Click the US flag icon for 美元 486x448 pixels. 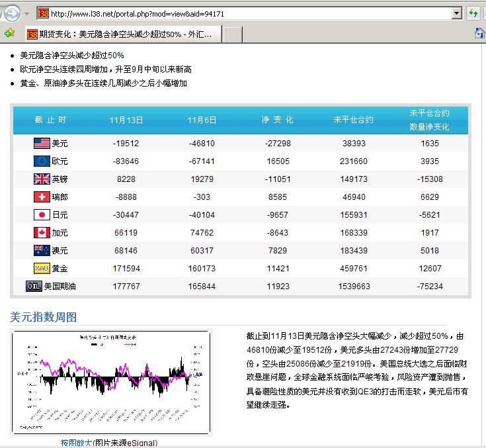(42, 143)
